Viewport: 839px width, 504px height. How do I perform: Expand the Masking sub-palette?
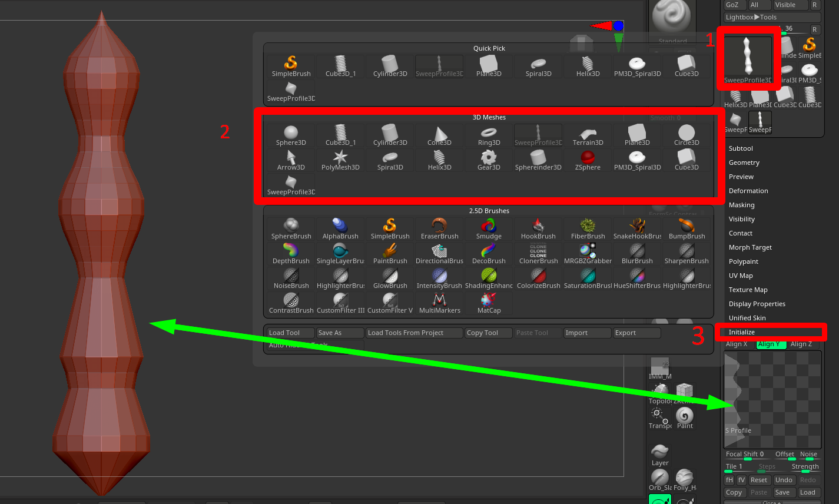[742, 205]
